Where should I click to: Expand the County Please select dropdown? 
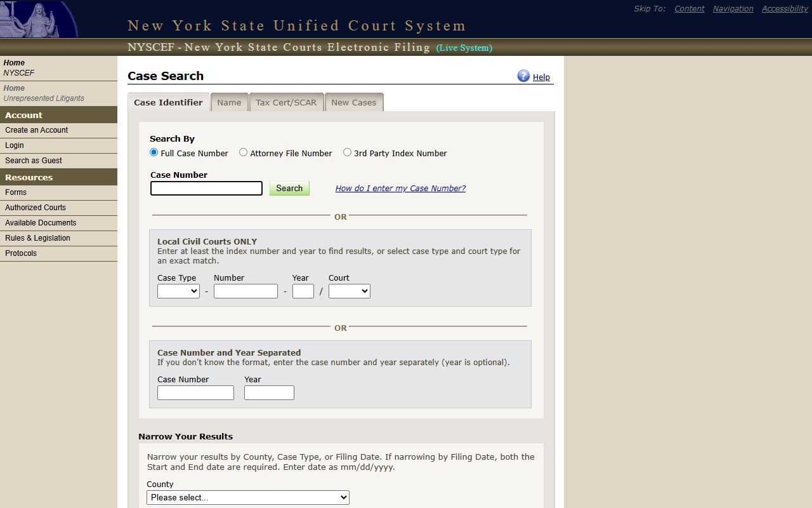click(248, 497)
